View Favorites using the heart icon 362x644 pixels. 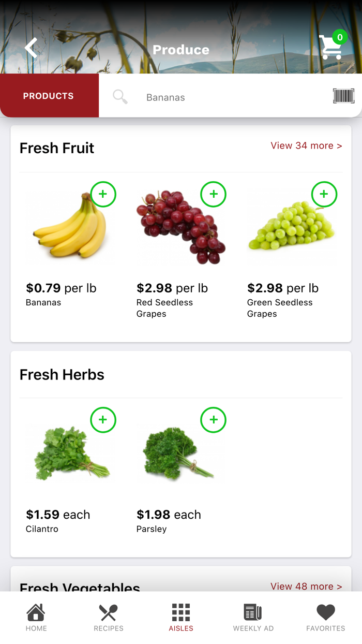(325, 616)
